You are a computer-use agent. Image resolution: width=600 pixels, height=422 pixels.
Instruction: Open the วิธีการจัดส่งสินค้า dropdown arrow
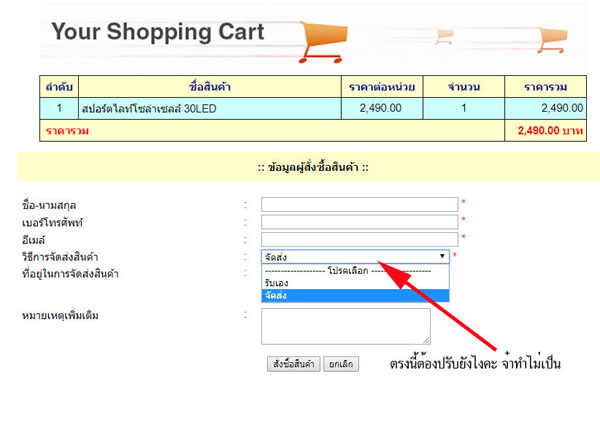pyautogui.click(x=442, y=256)
